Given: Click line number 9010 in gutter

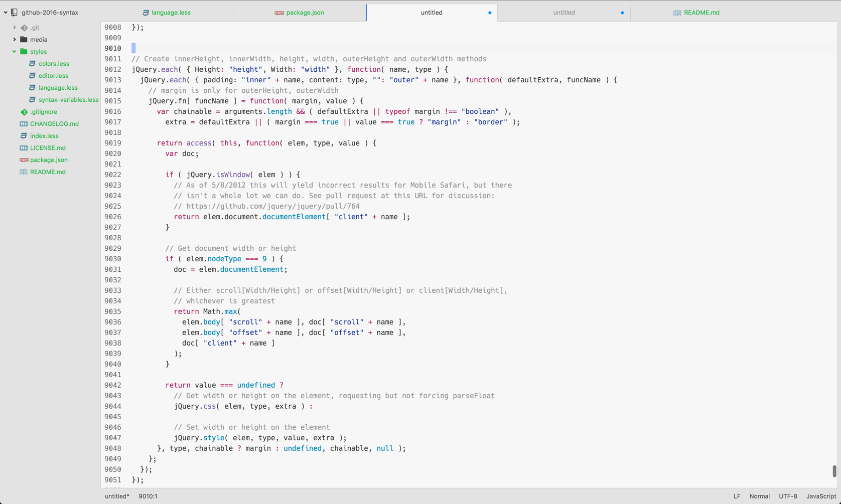Looking at the screenshot, I should click(113, 48).
